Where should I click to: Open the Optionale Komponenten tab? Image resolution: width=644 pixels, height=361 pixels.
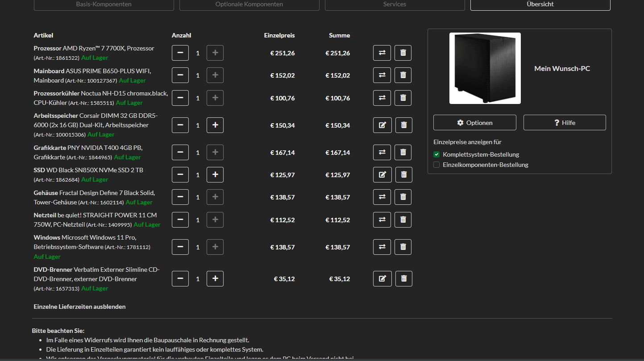[249, 4]
